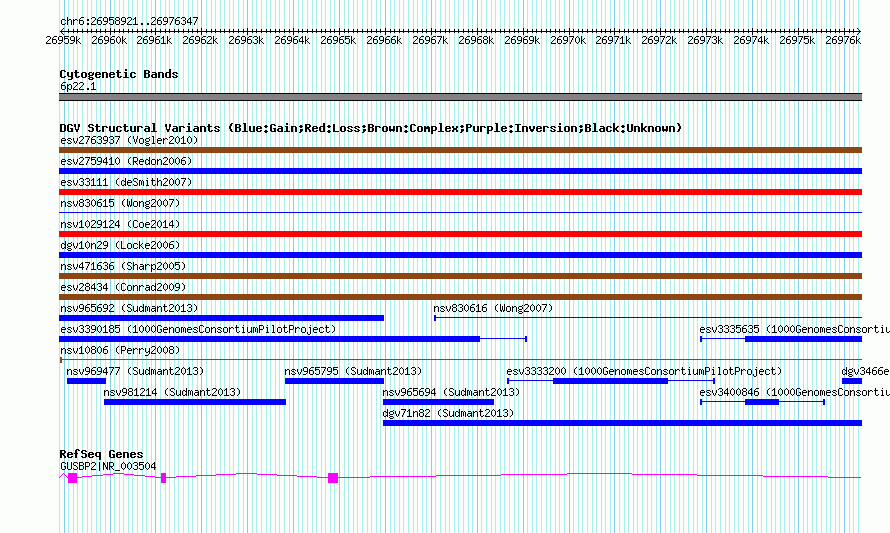This screenshot has height=533, width=890.
Task: Click the esv2763937 (Vogler2010) brown variant bar
Action: click(460, 150)
